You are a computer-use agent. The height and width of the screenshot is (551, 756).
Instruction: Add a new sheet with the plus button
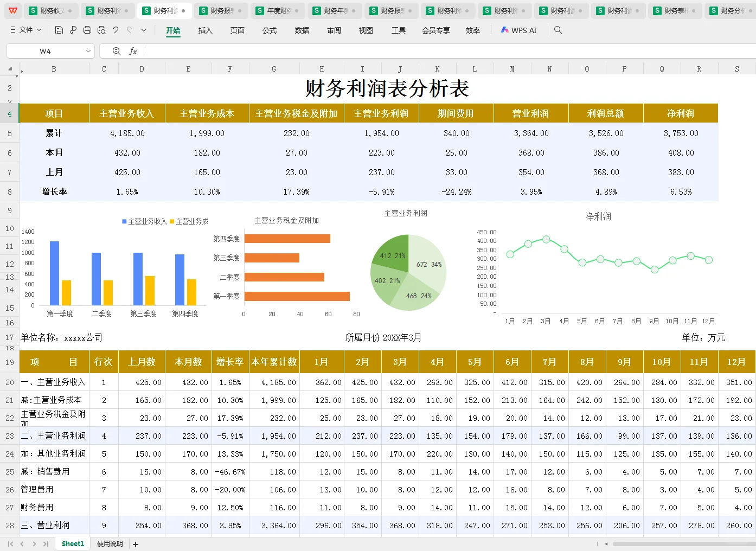[x=135, y=543]
